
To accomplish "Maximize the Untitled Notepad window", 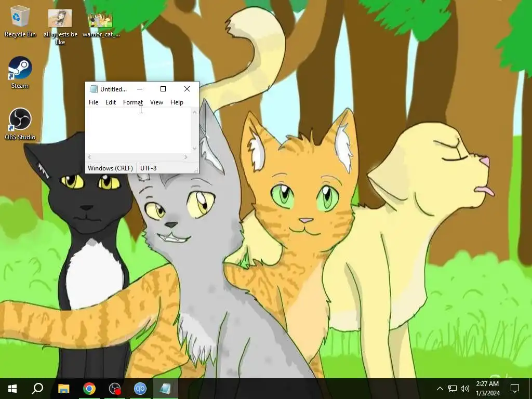I will pos(163,89).
